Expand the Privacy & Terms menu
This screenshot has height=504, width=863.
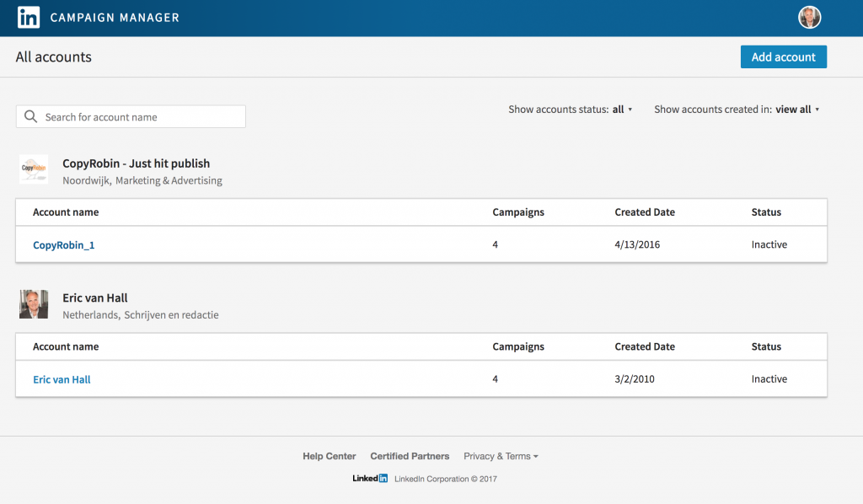501,456
